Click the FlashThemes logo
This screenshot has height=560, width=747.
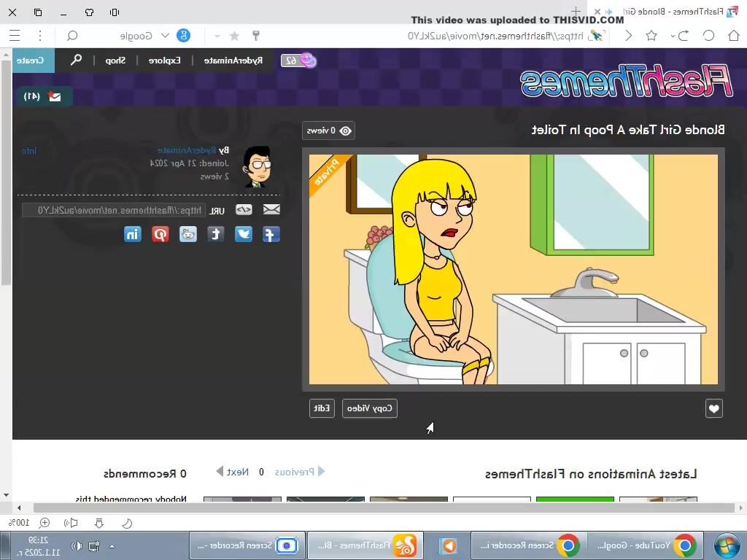pyautogui.click(x=626, y=80)
